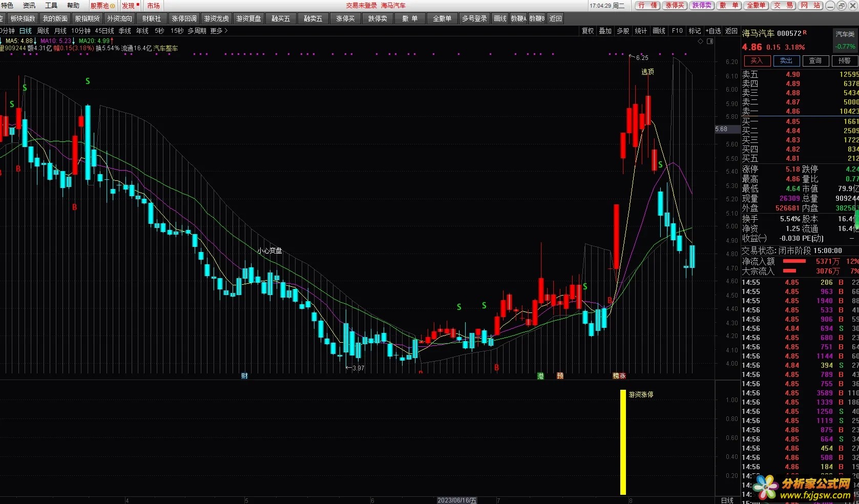Open F10 company information
Image resolution: width=859 pixels, height=504 pixels.
(x=677, y=31)
